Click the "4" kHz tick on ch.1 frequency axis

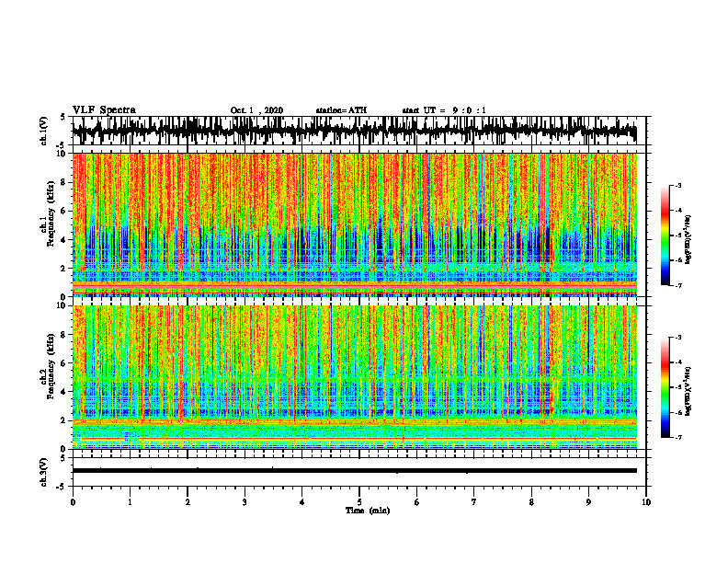point(64,240)
